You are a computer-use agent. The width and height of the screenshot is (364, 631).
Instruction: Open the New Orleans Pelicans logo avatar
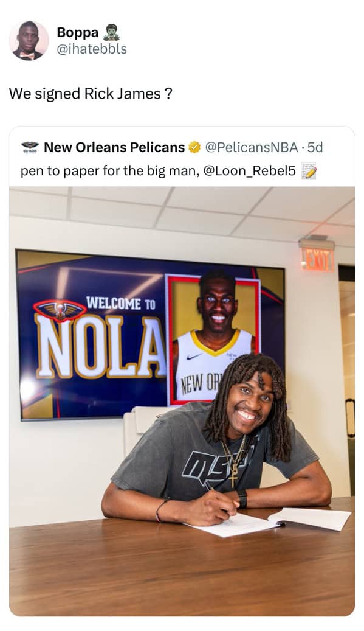pyautogui.click(x=30, y=147)
